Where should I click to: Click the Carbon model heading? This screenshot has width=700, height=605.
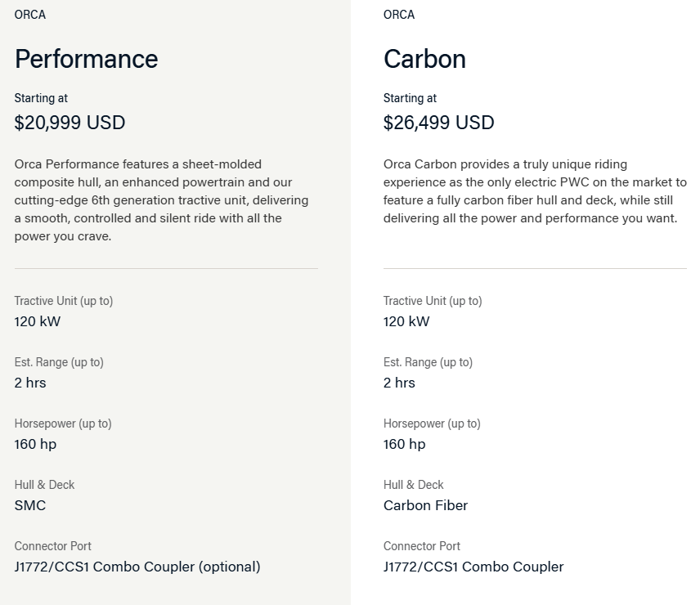[424, 59]
